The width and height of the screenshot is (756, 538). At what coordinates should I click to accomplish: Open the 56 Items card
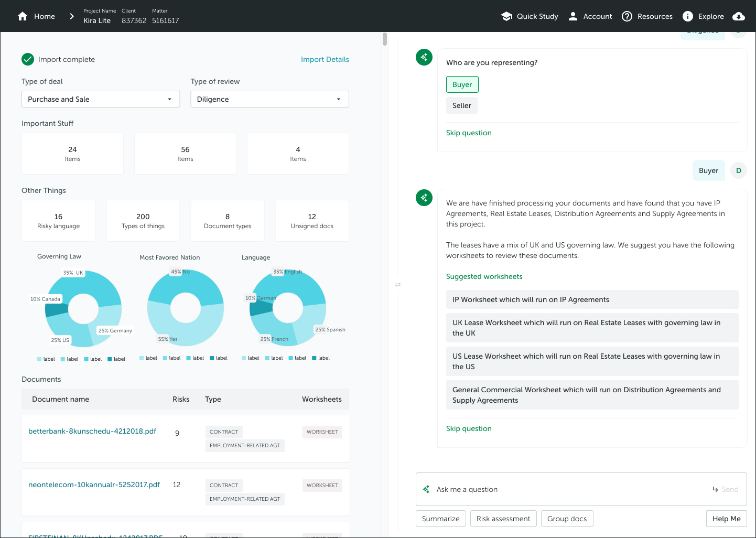pos(185,154)
